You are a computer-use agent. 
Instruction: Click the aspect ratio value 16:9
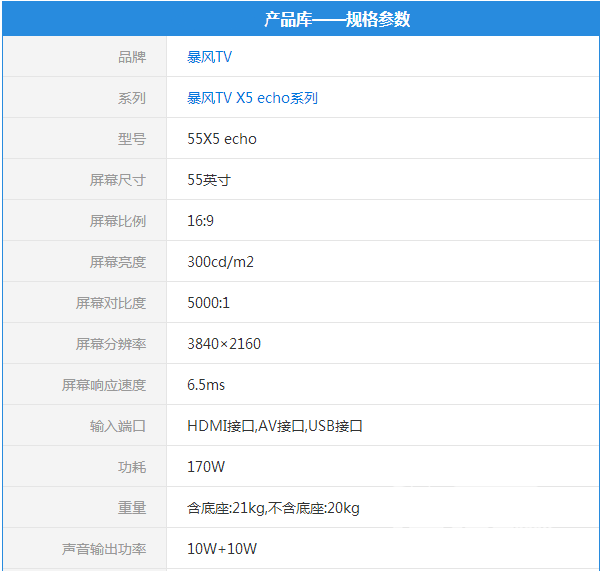(x=200, y=221)
